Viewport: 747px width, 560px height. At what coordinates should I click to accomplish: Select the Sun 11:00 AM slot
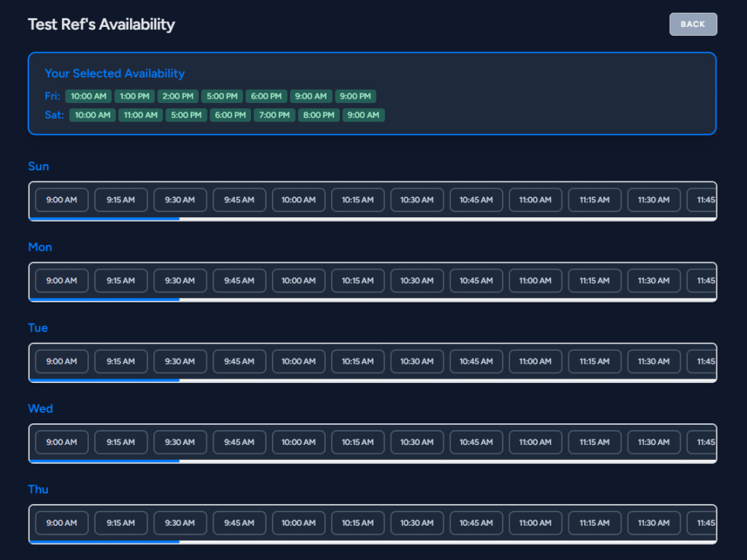coord(536,200)
